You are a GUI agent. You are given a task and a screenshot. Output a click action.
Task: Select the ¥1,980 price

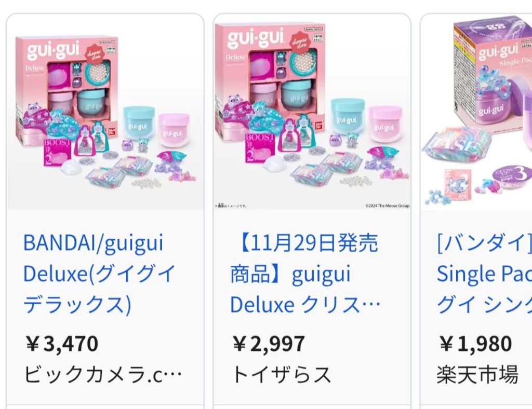[x=475, y=343]
